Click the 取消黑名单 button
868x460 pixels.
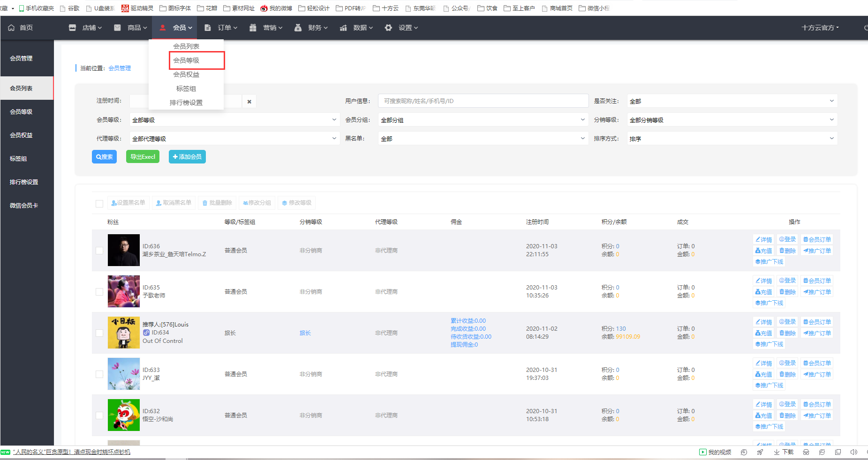click(x=174, y=203)
